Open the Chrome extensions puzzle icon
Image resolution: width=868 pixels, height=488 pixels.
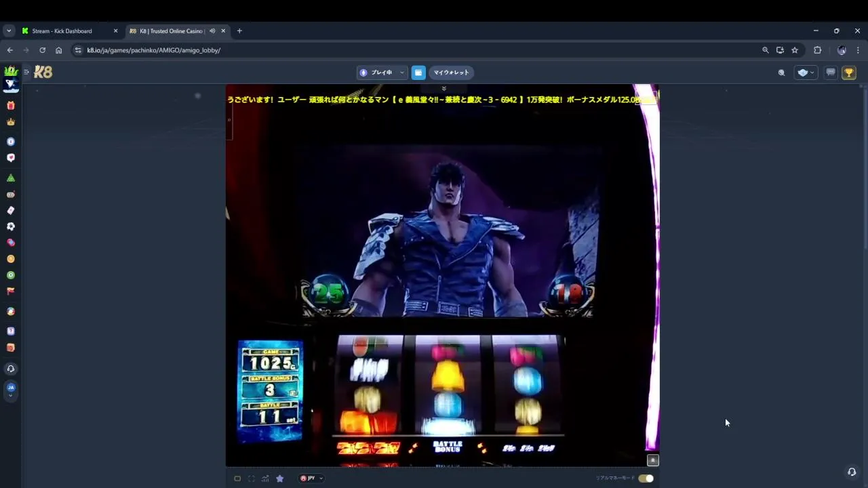(x=817, y=50)
